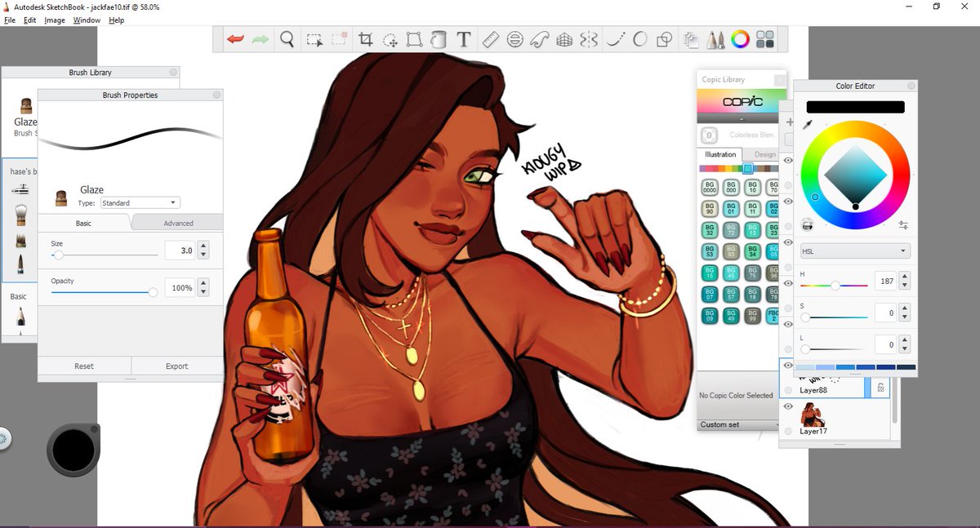This screenshot has height=528, width=980.
Task: Click the black brush puck on canvas
Action: coord(73,450)
